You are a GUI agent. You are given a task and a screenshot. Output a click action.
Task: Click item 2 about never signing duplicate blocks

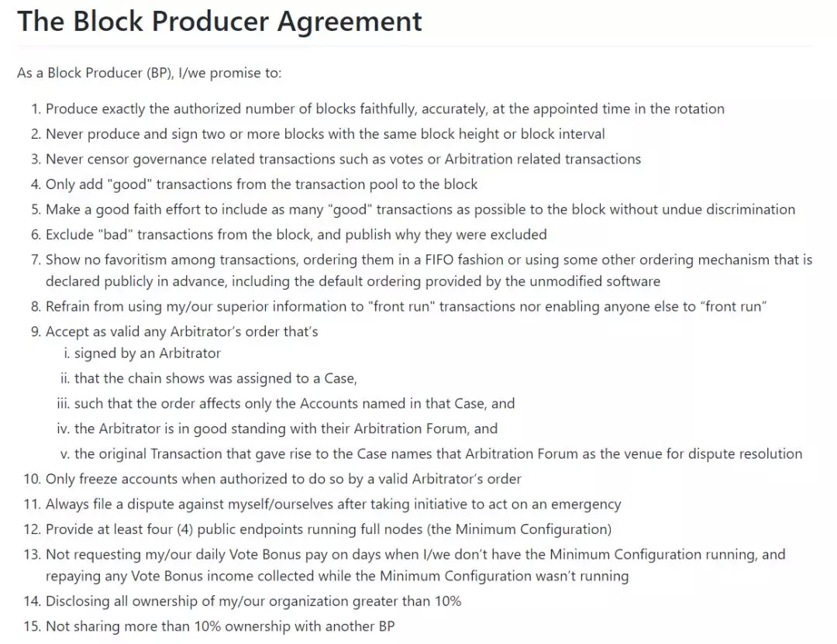[325, 134]
